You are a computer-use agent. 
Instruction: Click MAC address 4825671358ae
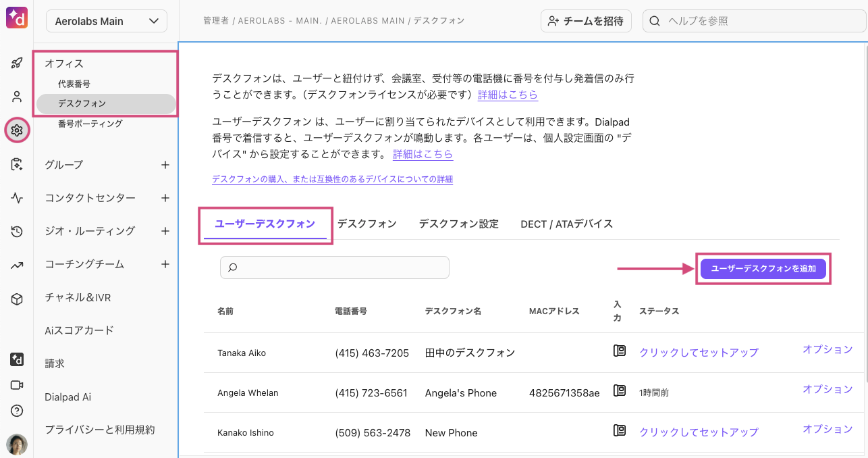pos(564,392)
